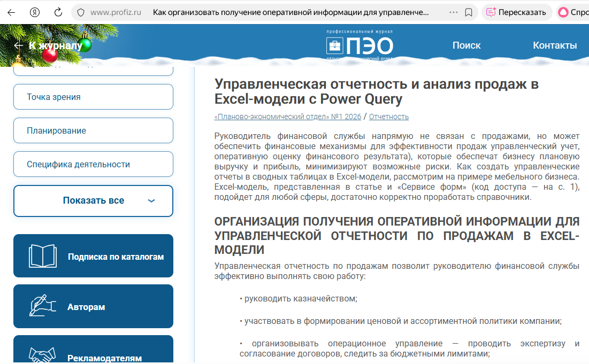Select the Специфика деятельности category

point(93,165)
